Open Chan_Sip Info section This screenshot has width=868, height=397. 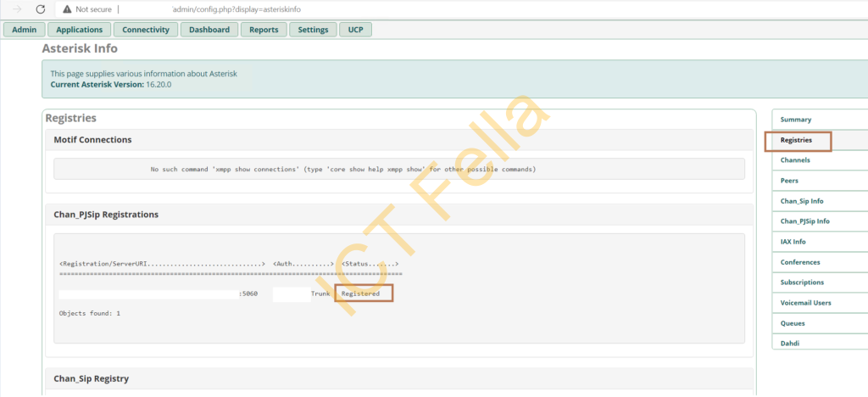820,201
